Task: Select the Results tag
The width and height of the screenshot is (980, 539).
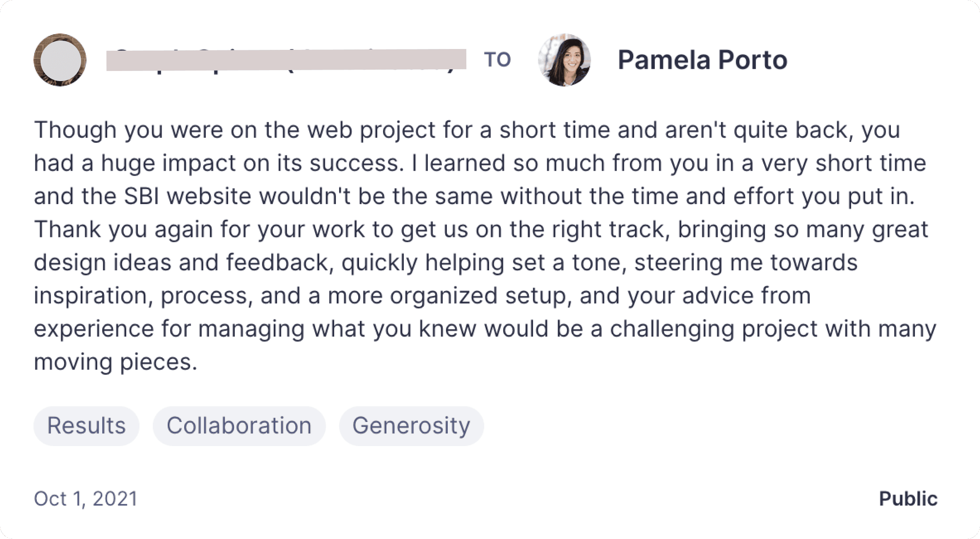Action: point(86,426)
